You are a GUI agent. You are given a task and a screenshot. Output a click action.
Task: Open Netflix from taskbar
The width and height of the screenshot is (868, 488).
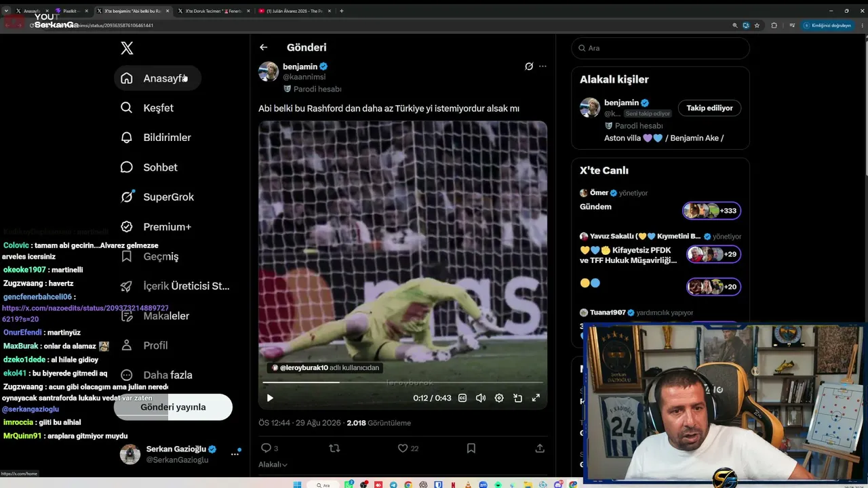coord(453,485)
